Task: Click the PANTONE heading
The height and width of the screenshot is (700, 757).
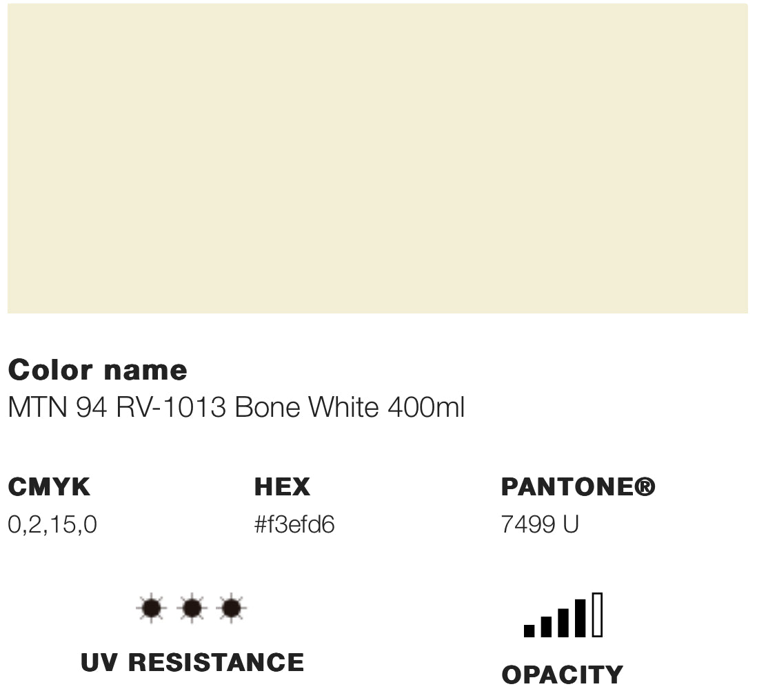Action: [567, 487]
